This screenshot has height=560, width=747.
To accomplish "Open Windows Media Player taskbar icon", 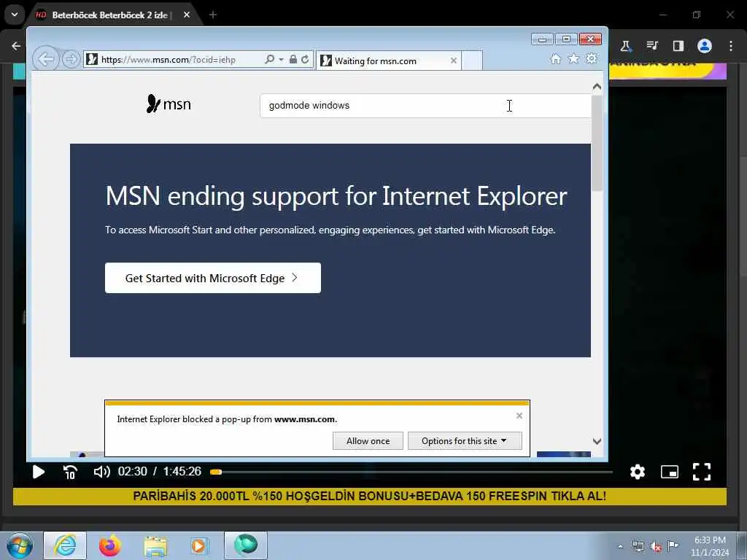I will [x=199, y=545].
